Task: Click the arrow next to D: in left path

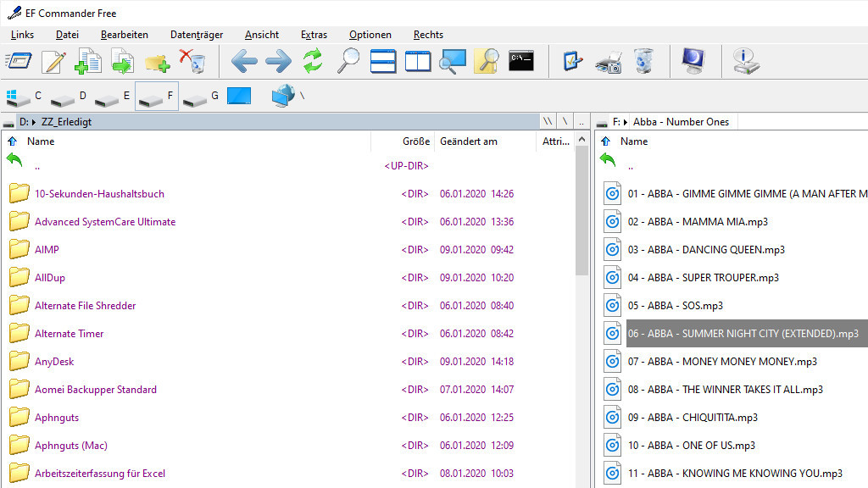Action: (x=35, y=122)
